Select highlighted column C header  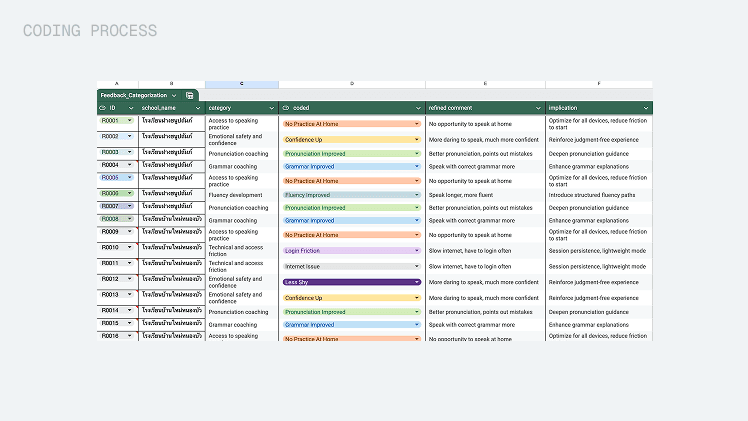[x=242, y=84]
